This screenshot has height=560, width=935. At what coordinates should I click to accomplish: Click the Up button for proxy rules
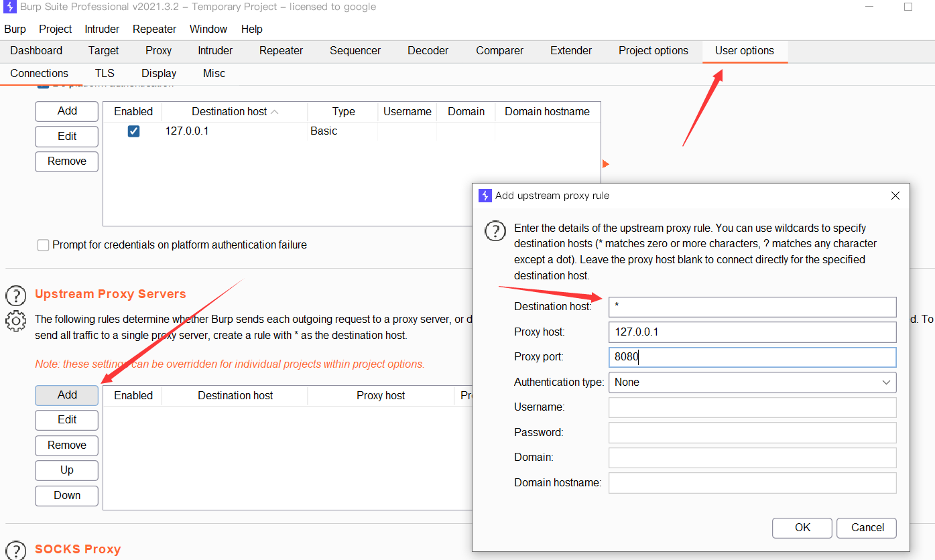pos(67,470)
